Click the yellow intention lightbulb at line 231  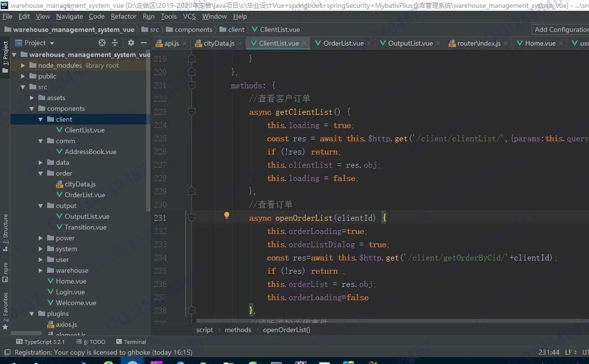227,215
